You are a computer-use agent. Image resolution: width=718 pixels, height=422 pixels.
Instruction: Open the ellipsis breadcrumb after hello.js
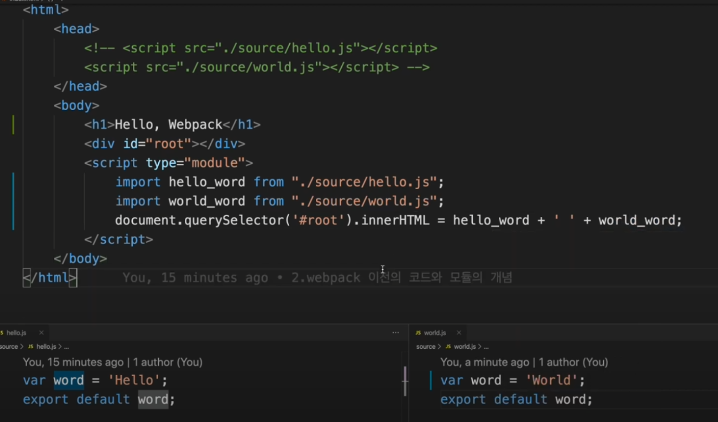click(66, 346)
